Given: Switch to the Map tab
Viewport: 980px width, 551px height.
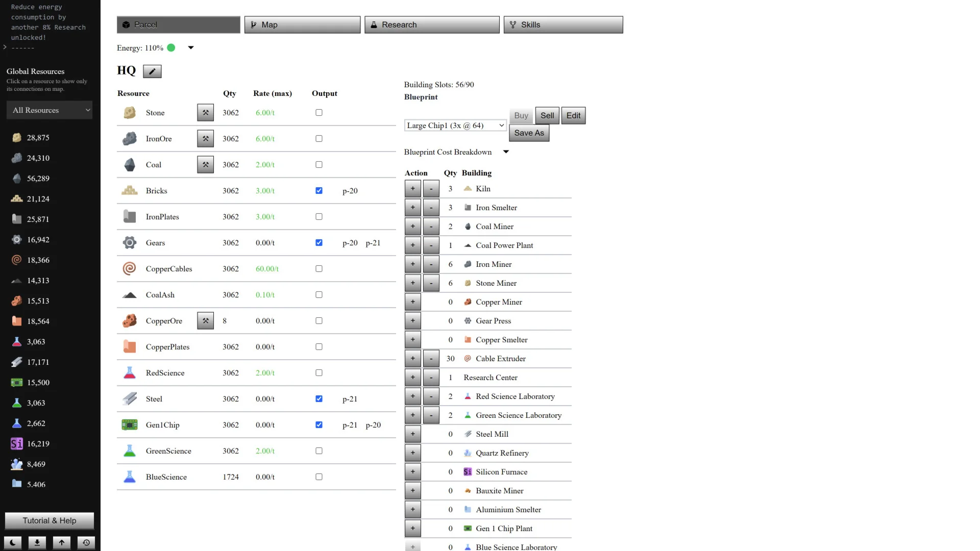Looking at the screenshot, I should coord(302,24).
